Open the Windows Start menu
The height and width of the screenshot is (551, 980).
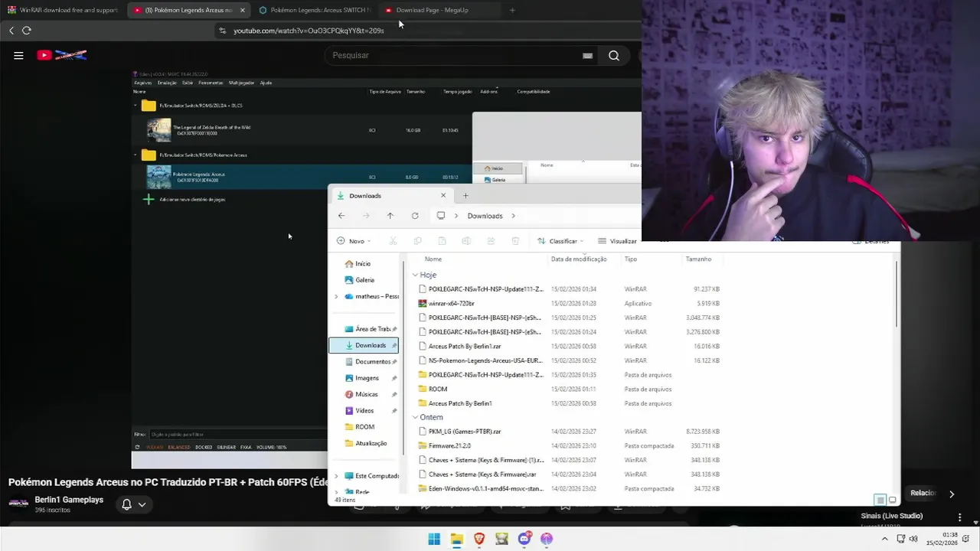click(x=434, y=539)
